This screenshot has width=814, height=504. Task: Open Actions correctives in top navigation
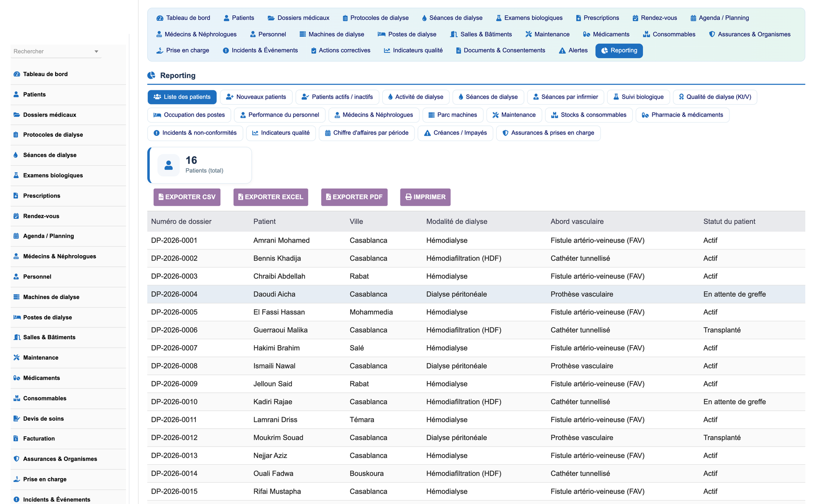coord(340,51)
